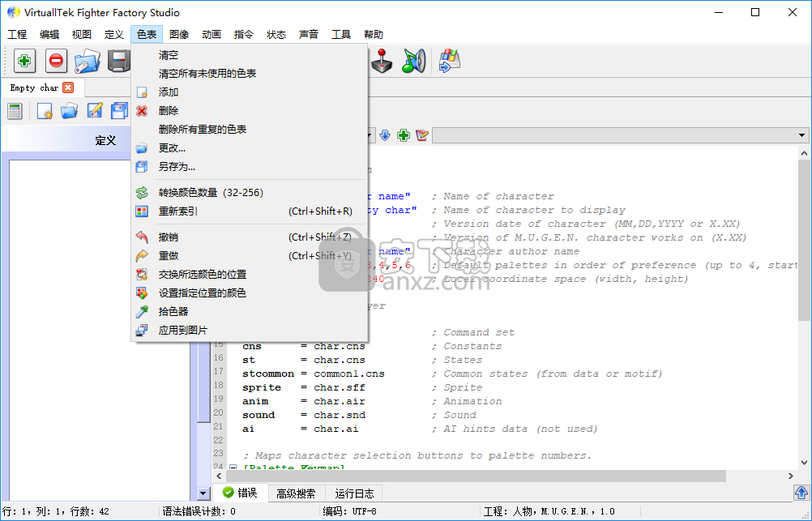Click the green plus new project icon
Screen dimensions: 812x521
[24, 61]
